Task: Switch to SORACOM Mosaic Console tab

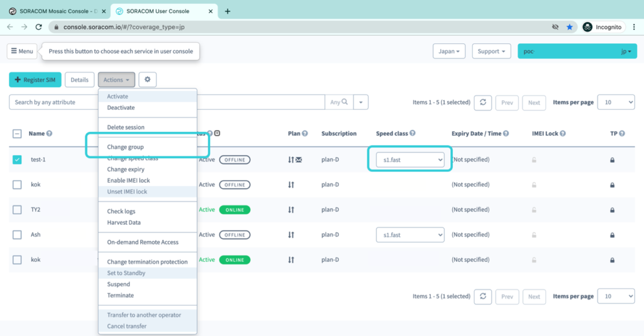Action: [x=57, y=11]
